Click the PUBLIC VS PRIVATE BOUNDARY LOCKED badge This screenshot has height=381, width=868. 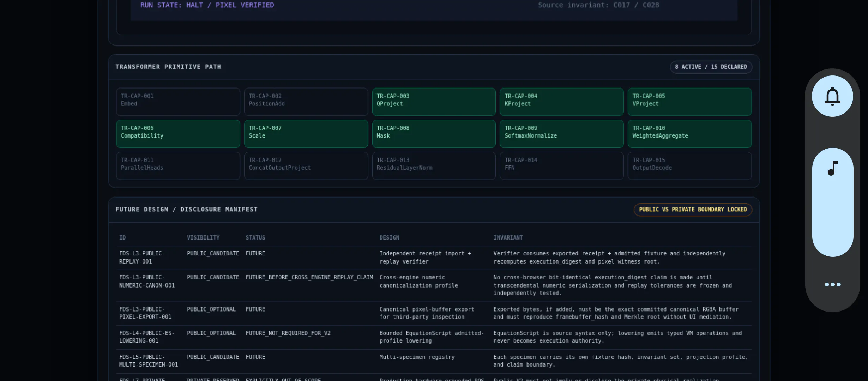693,210
